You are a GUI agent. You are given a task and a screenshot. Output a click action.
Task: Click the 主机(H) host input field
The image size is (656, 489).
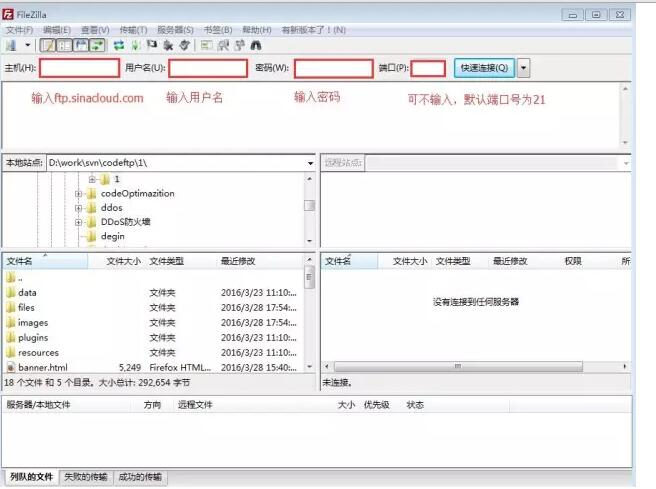click(79, 68)
